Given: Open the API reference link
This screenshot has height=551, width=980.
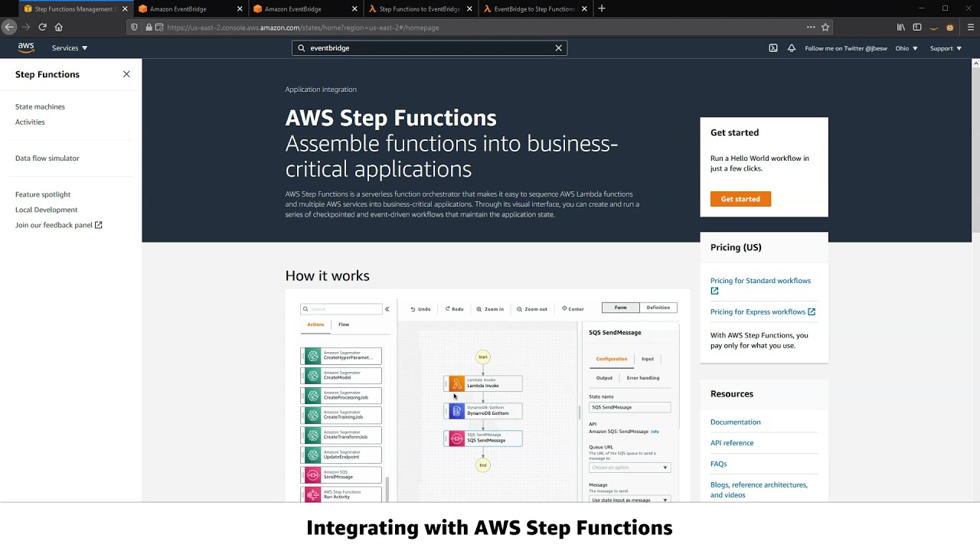Looking at the screenshot, I should click(732, 443).
